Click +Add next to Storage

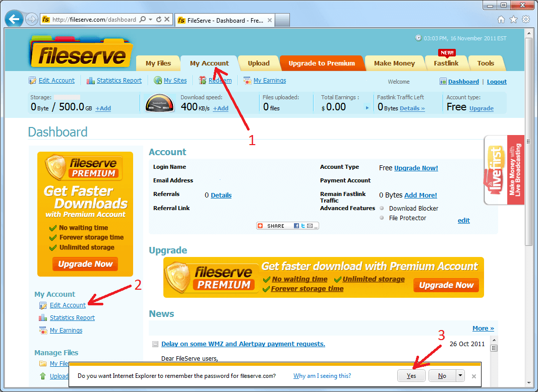coord(103,108)
